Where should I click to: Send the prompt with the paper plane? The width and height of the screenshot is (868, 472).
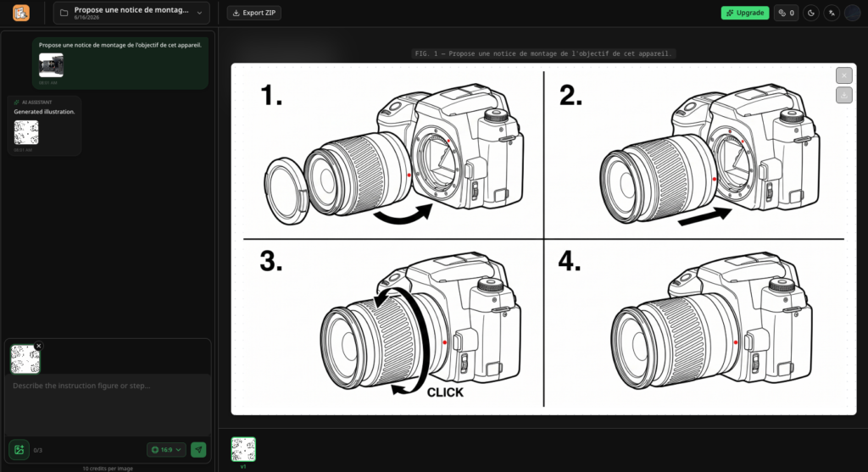(x=198, y=450)
